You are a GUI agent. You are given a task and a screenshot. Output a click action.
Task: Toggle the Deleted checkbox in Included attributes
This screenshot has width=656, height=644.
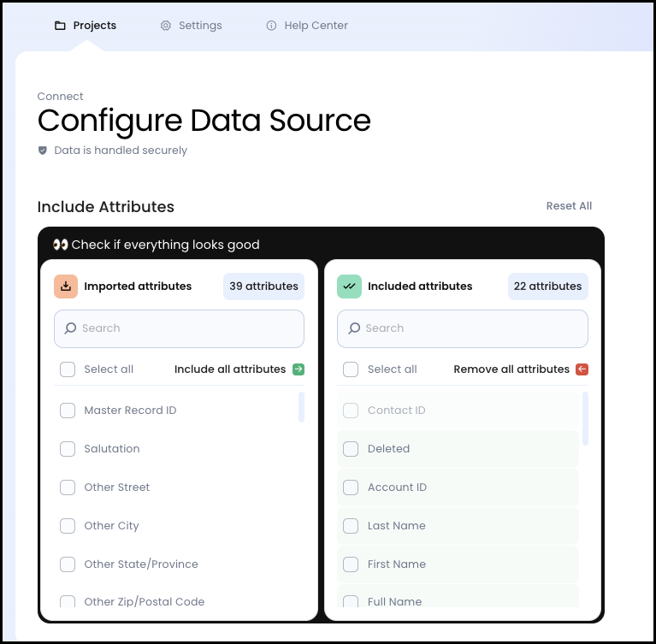[351, 449]
